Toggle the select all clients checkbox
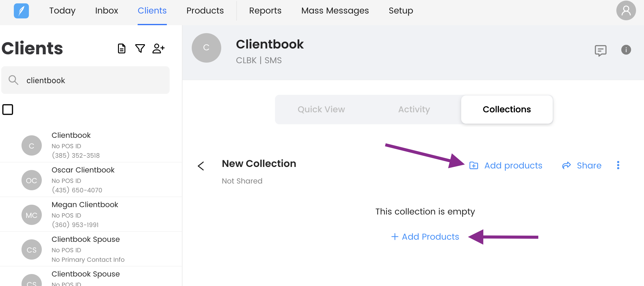644x286 pixels. (8, 110)
